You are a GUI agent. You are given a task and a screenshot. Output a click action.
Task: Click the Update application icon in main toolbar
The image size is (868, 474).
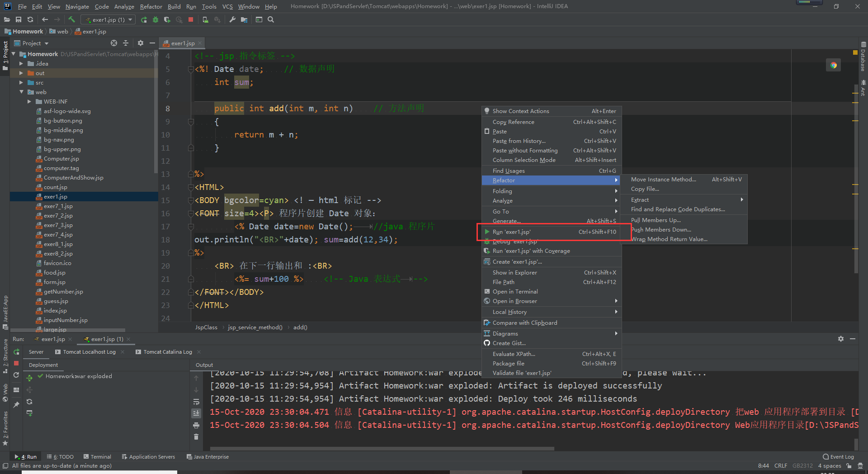[205, 19]
